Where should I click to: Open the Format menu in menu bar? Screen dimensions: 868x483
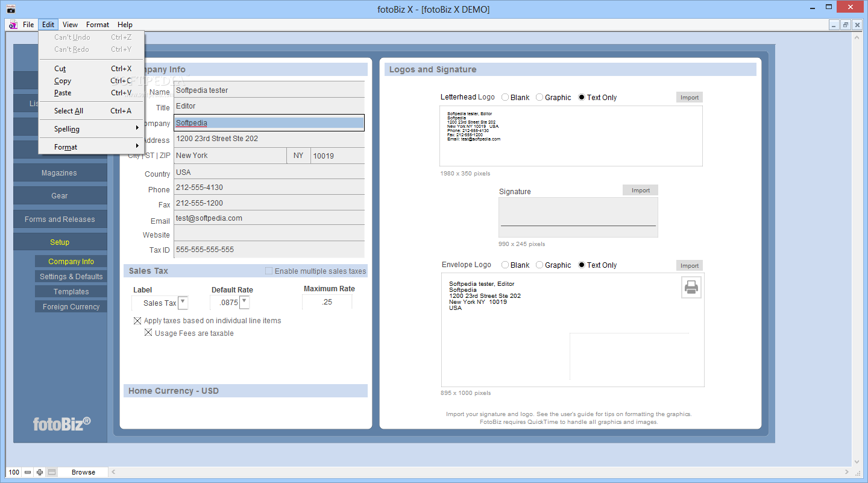point(98,25)
